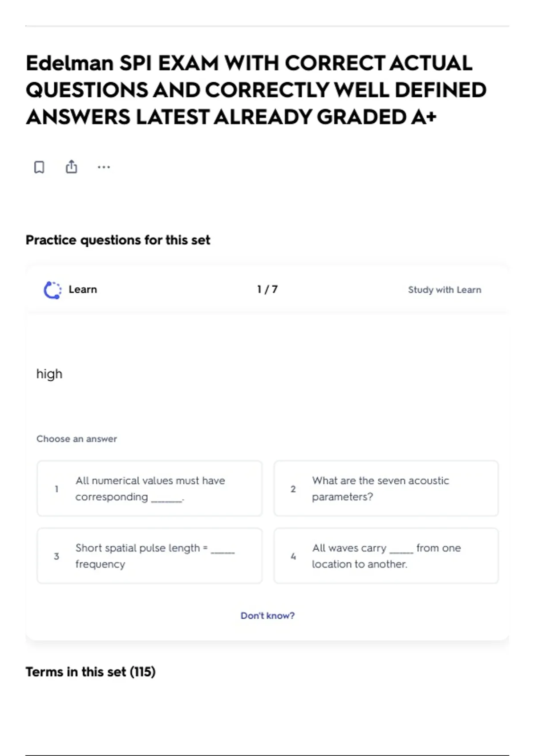
Task: Select answer 1 about numerical values
Action: pos(150,488)
